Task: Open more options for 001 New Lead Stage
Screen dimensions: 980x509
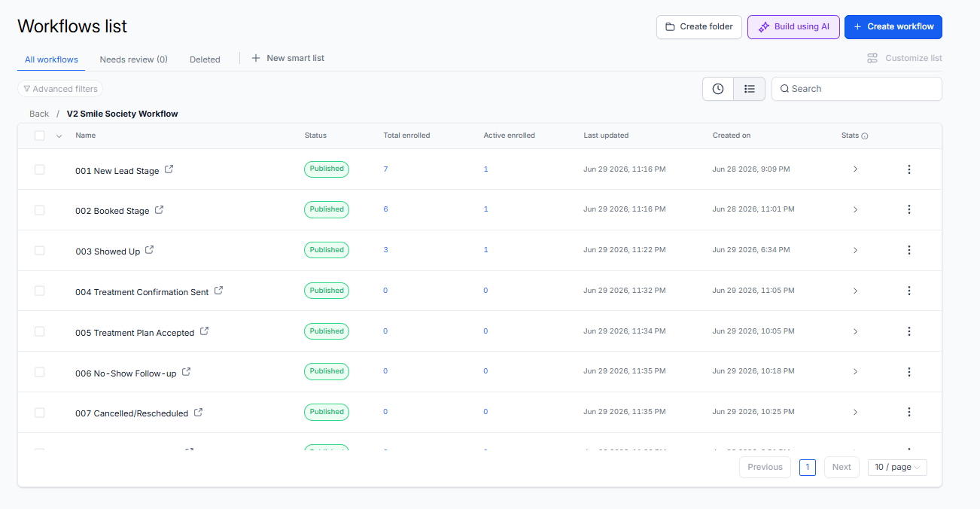Action: tap(909, 169)
